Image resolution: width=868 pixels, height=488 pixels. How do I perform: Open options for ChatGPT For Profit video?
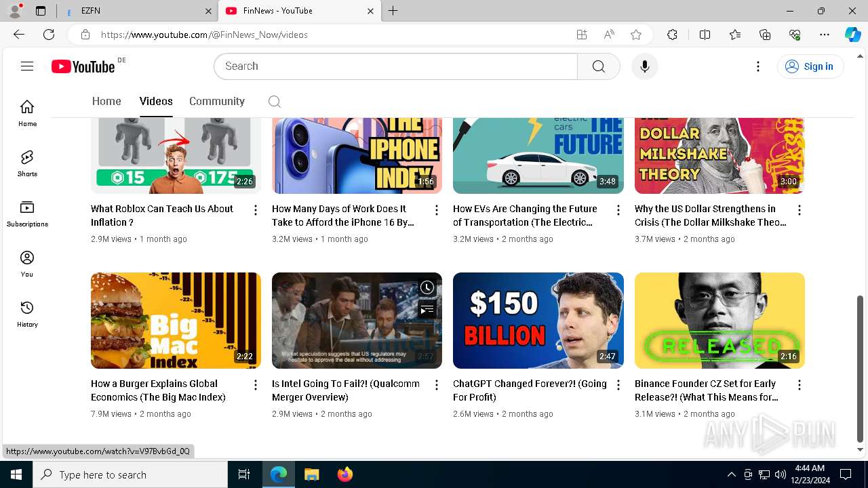pos(618,385)
